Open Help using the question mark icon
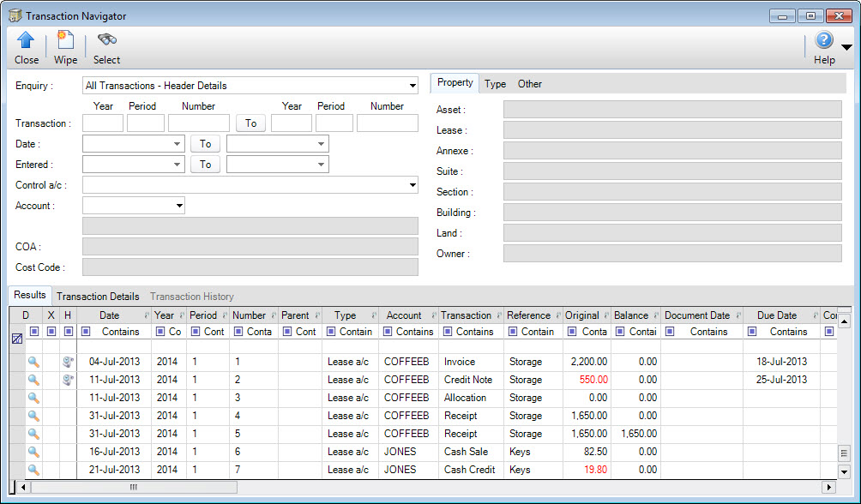 (x=822, y=39)
